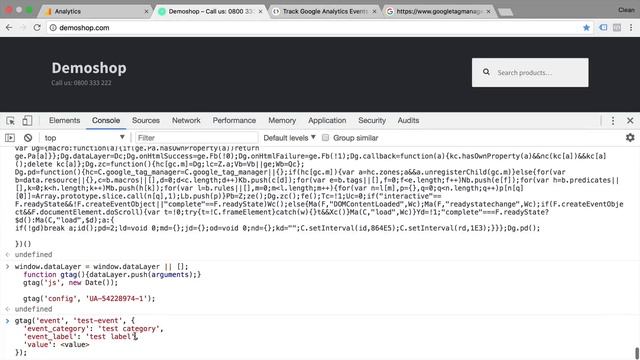Go back to the previous page
Image resolution: width=640 pixels, height=360 pixels.
coord(9,27)
